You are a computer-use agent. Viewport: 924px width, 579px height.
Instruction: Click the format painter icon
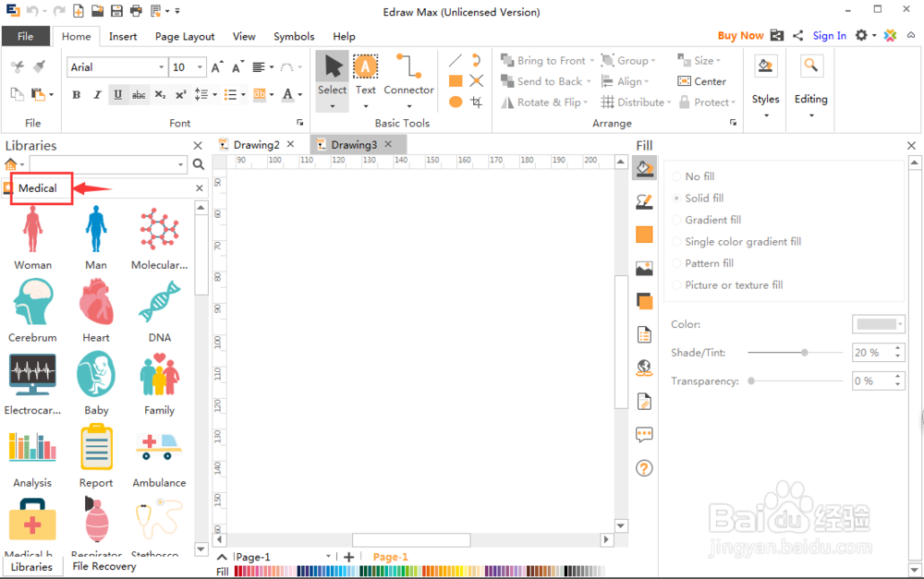coord(40,66)
